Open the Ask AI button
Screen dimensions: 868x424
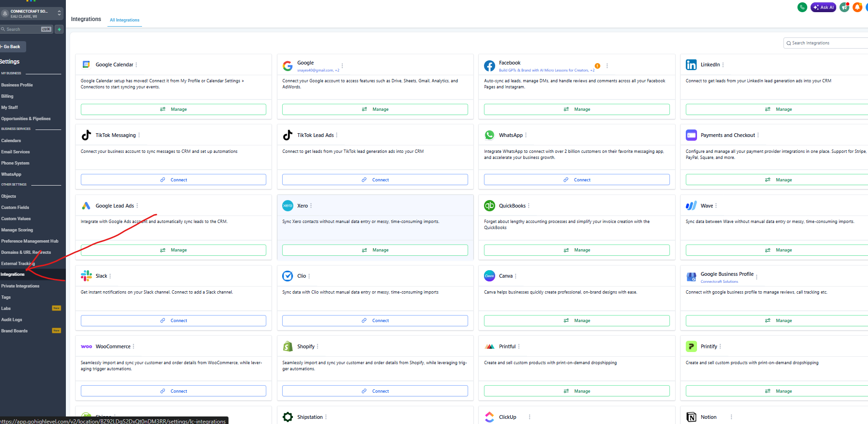pos(823,7)
